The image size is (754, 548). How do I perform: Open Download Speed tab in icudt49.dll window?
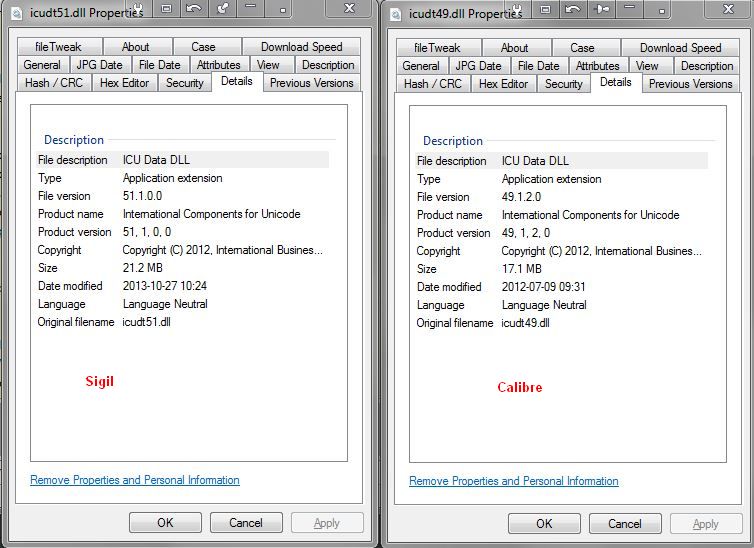(x=680, y=48)
